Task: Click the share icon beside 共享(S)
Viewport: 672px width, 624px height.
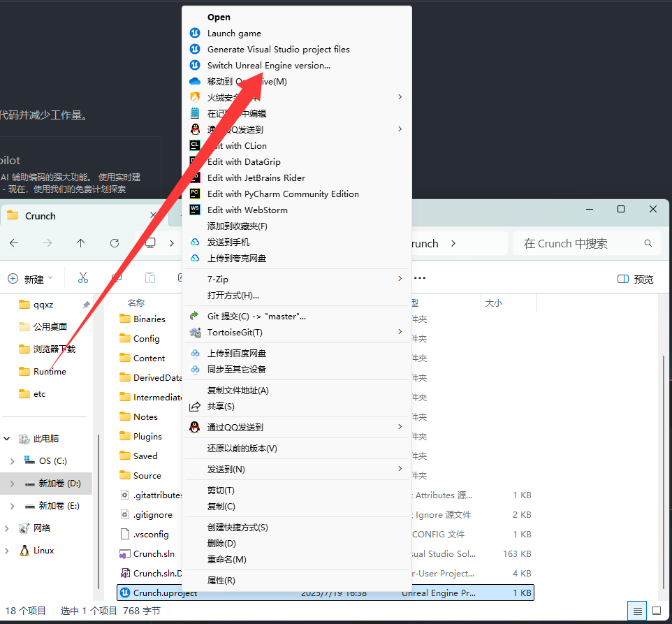Action: [x=195, y=406]
